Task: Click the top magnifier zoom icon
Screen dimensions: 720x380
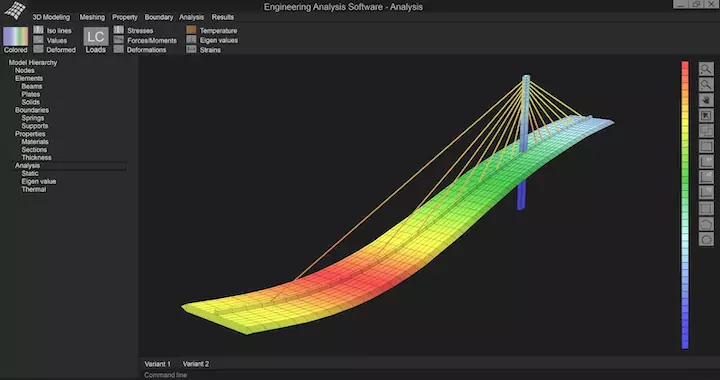Action: (706, 69)
